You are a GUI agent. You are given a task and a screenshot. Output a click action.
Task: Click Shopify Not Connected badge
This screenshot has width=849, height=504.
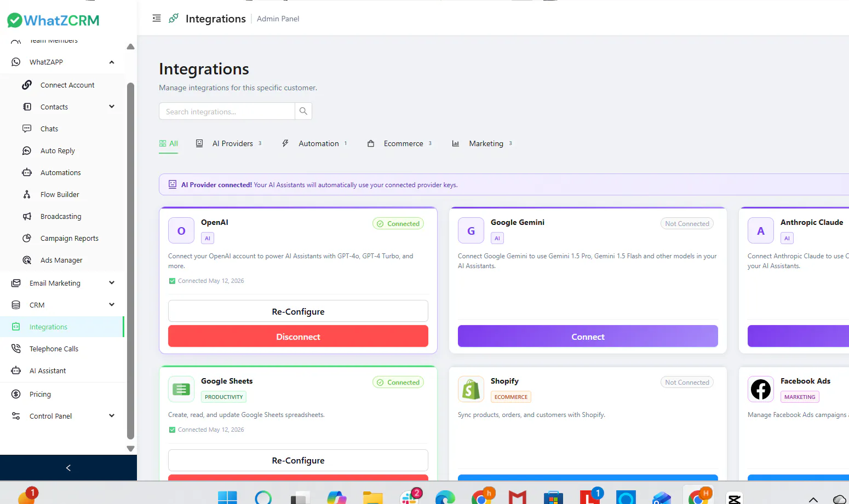(687, 382)
